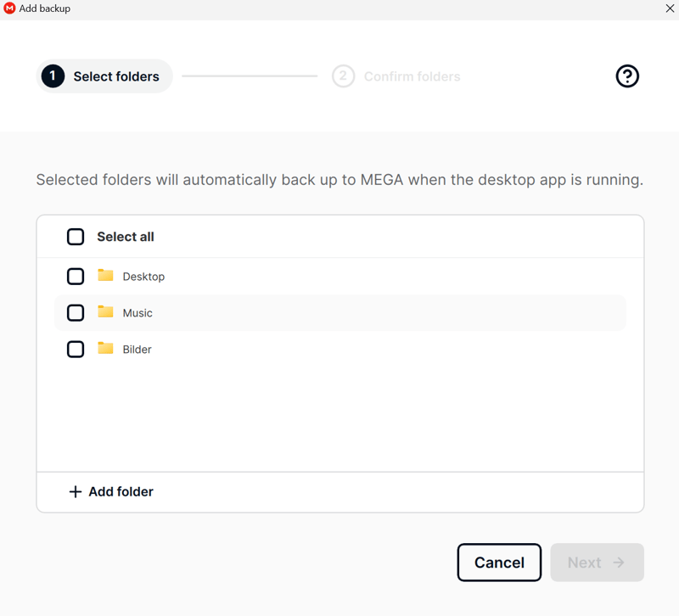Click the step 2 circle indicator
The height and width of the screenshot is (616, 679).
click(343, 76)
